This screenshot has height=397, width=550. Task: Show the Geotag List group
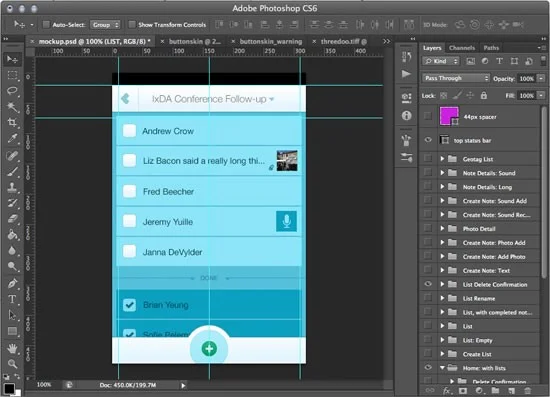click(428, 159)
